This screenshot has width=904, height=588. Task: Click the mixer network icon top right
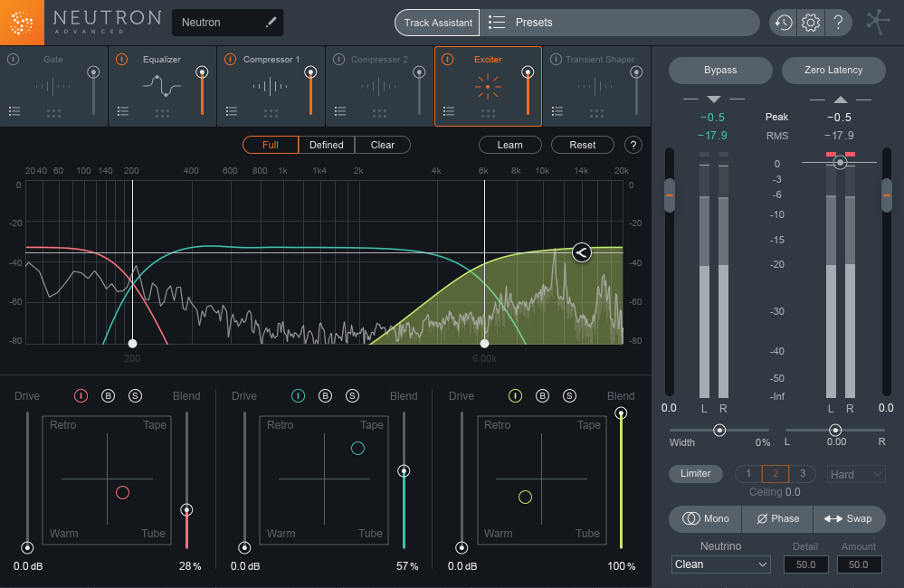tap(878, 23)
